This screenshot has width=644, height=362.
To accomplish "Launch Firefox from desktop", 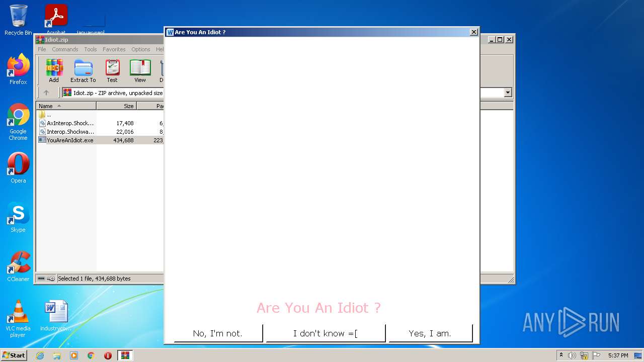I will (18, 69).
